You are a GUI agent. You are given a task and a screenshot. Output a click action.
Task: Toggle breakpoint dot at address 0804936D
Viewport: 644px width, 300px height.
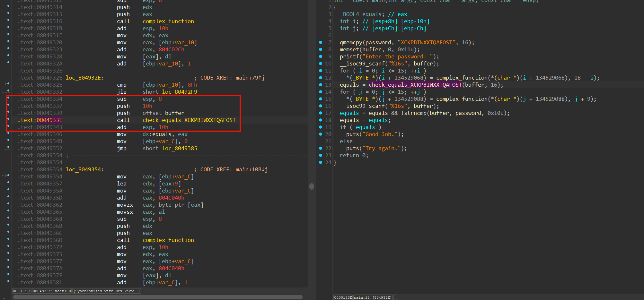click(8, 239)
